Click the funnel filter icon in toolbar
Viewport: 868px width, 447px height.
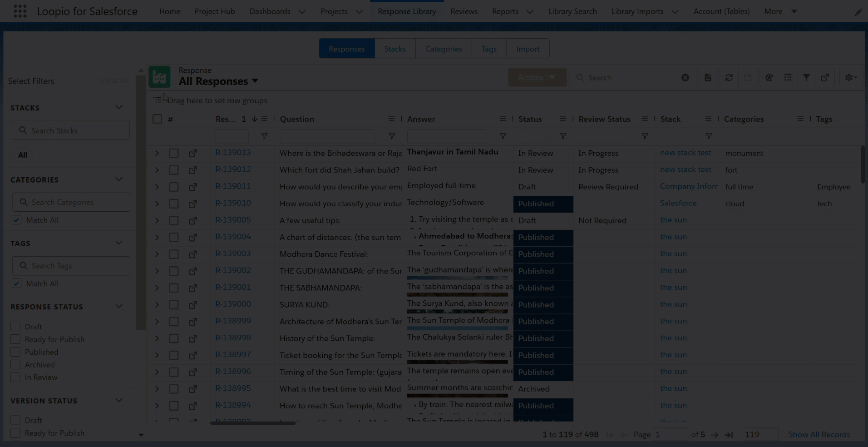click(806, 78)
